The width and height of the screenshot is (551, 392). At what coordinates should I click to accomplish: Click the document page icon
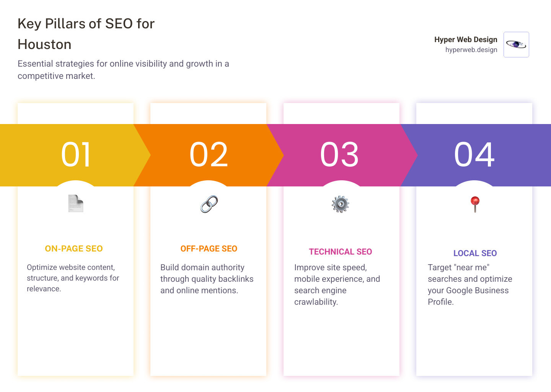(x=76, y=203)
